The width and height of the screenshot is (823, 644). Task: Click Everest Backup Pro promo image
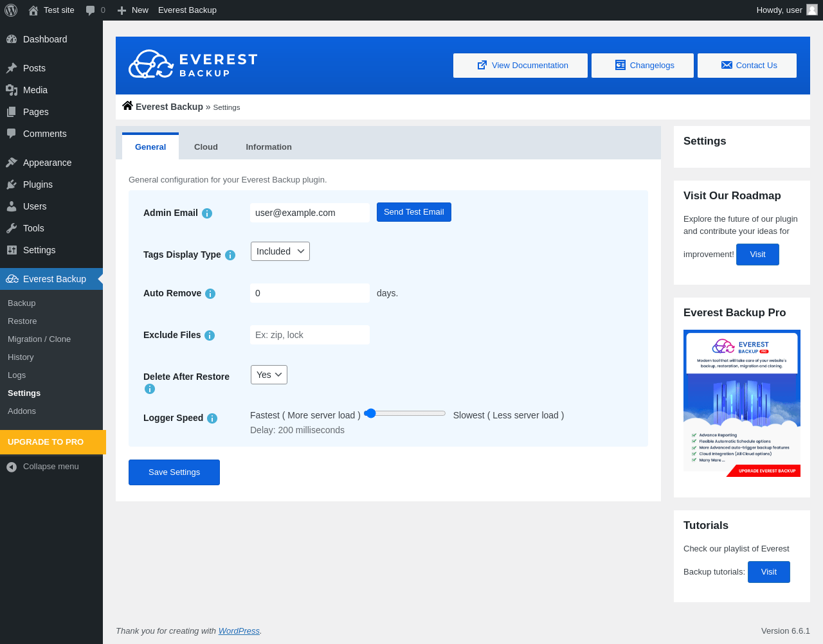pos(742,404)
